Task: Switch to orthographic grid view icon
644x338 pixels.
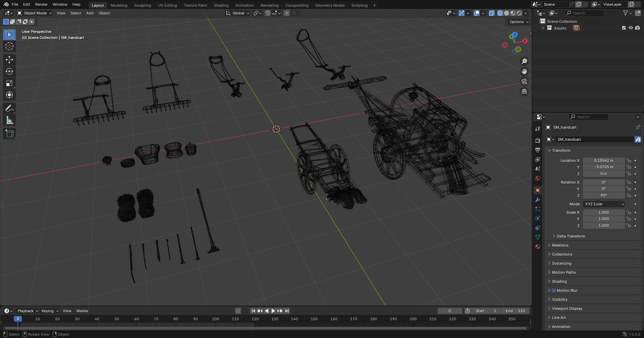Action: (524, 91)
